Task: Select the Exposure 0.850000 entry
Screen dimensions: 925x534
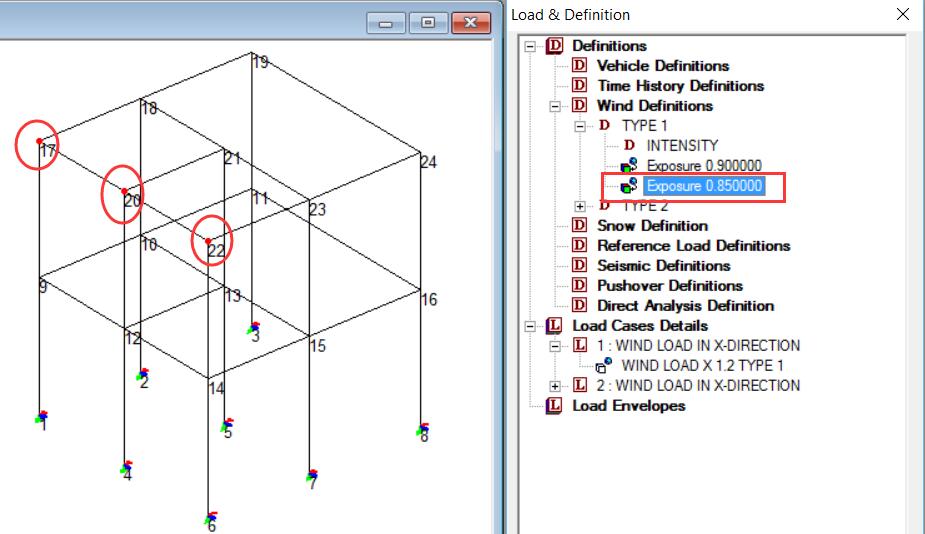Action: (704, 186)
